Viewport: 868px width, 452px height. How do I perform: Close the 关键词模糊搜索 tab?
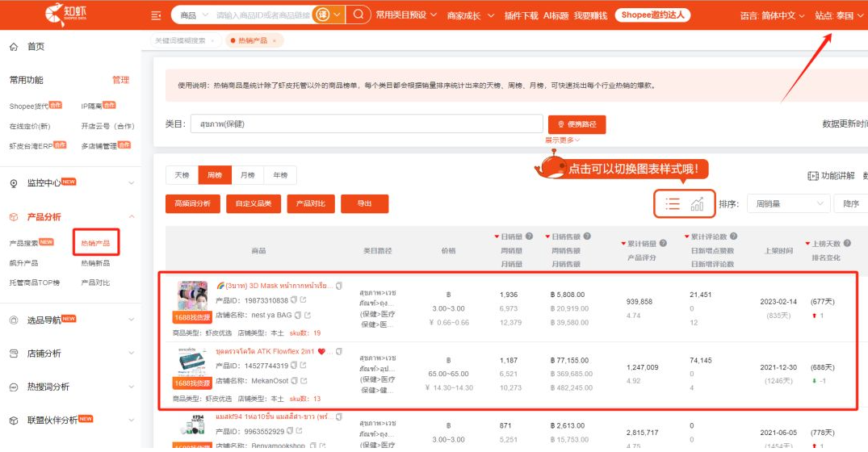pos(212,41)
